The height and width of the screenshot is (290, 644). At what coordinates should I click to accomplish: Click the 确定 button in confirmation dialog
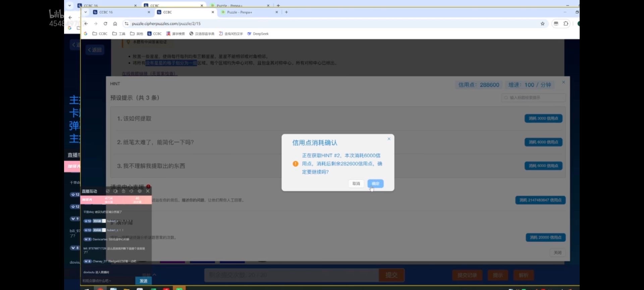click(x=375, y=183)
